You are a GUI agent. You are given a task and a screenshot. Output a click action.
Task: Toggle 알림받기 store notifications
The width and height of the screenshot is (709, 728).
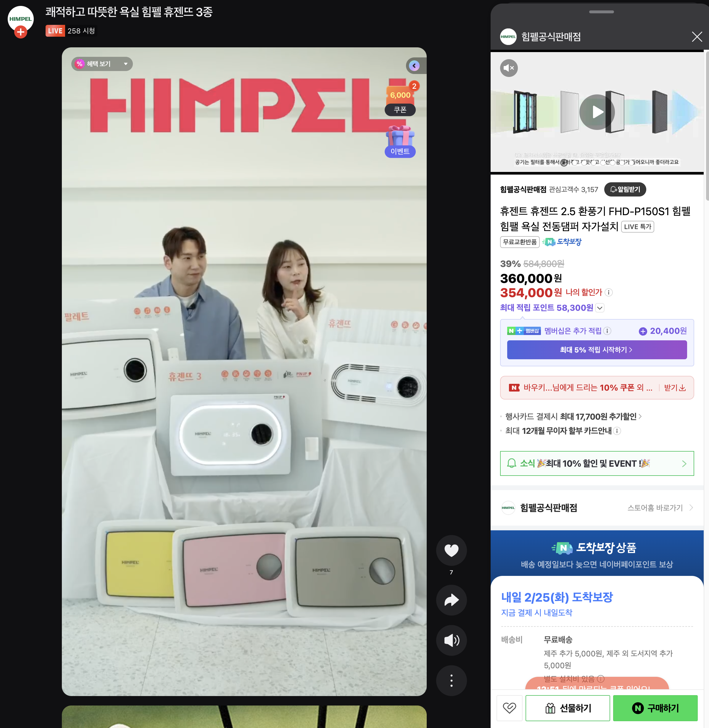tap(625, 189)
